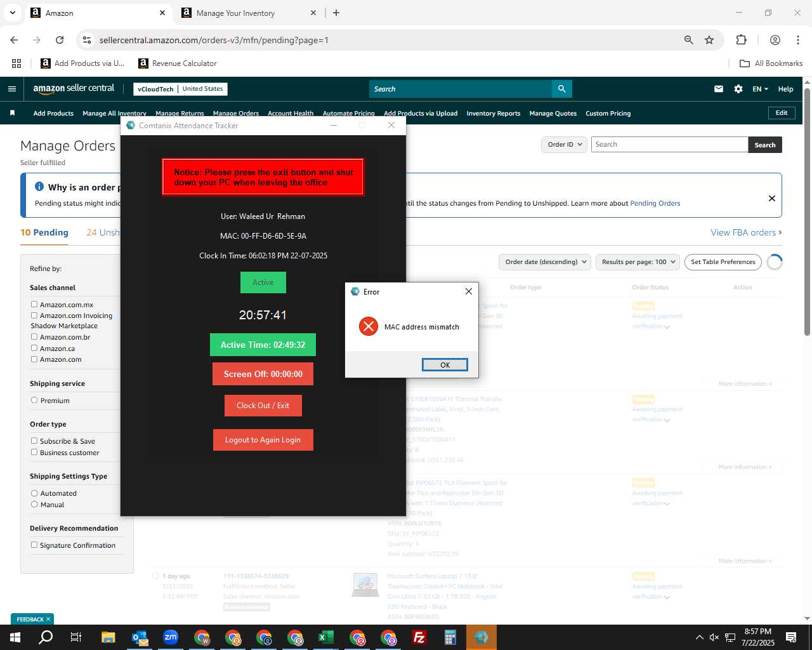Screen dimensions: 812x650
Task: View site information icon in address bar
Action: tap(87, 40)
